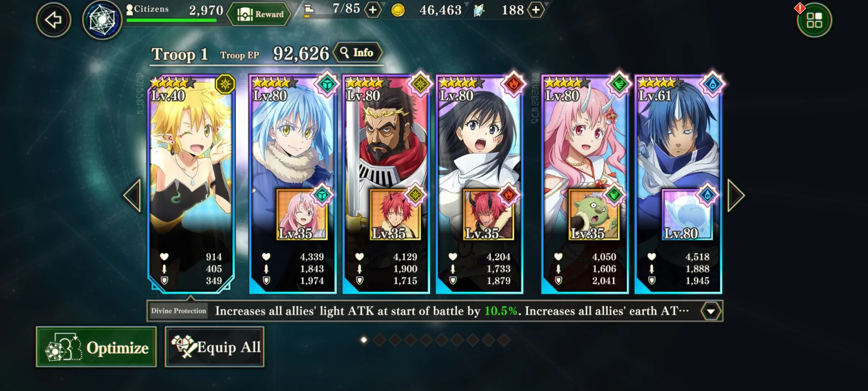This screenshot has height=391, width=868.
Task: Add stamina with the plus next to 7/85
Action: [373, 10]
